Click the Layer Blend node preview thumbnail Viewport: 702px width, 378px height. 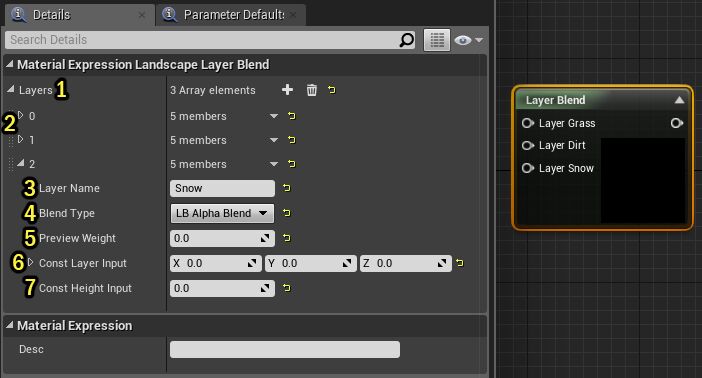[642, 180]
